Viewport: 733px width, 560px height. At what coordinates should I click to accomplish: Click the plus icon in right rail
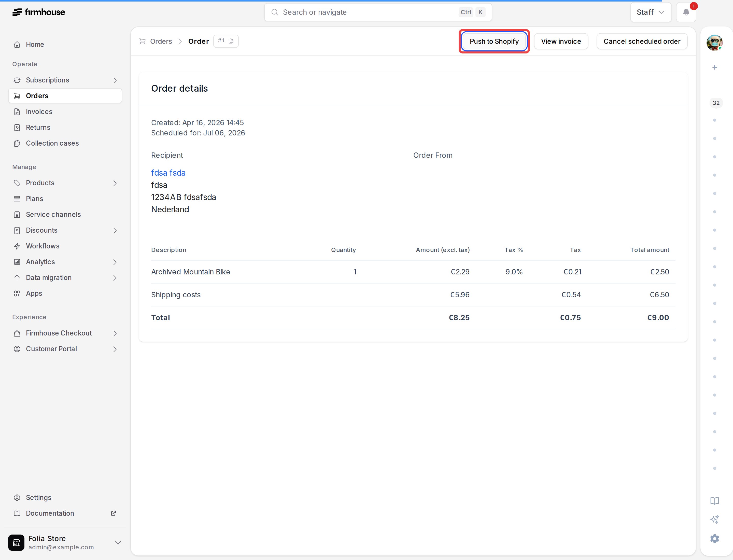(714, 68)
